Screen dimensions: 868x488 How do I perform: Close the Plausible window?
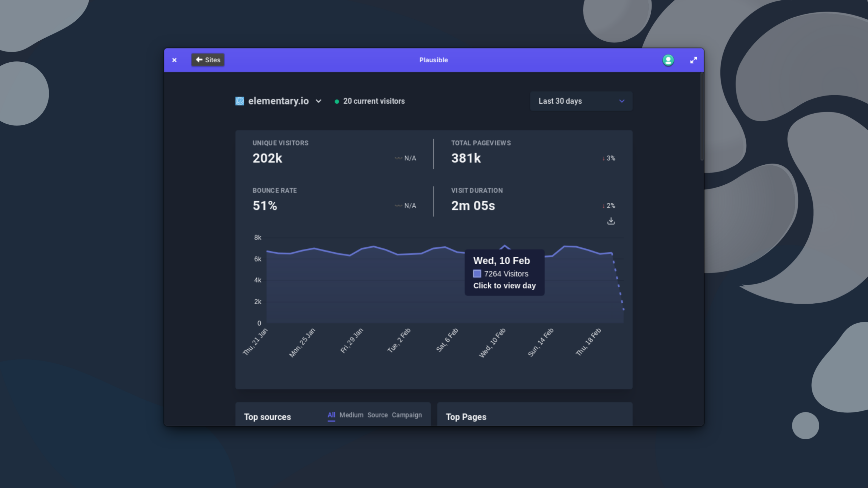tap(174, 60)
